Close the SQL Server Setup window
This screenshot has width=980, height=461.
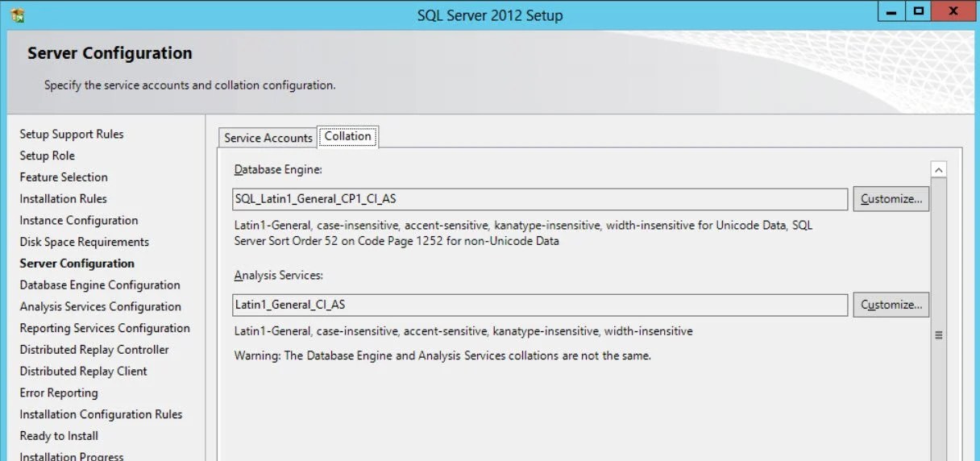tap(953, 12)
